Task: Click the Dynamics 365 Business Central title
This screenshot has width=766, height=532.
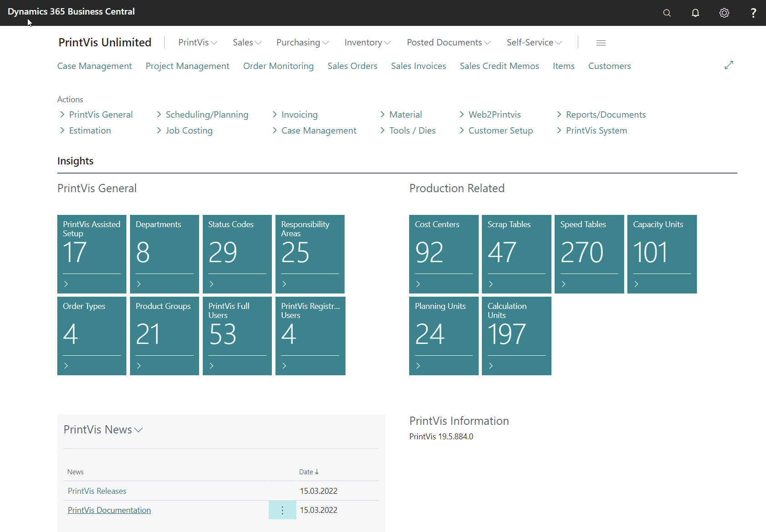Action: point(71,11)
